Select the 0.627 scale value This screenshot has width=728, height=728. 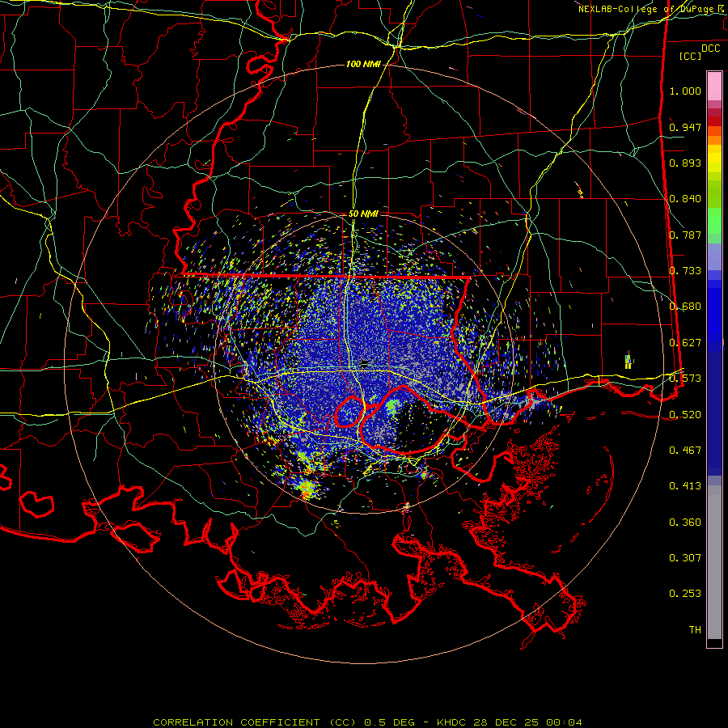click(685, 343)
